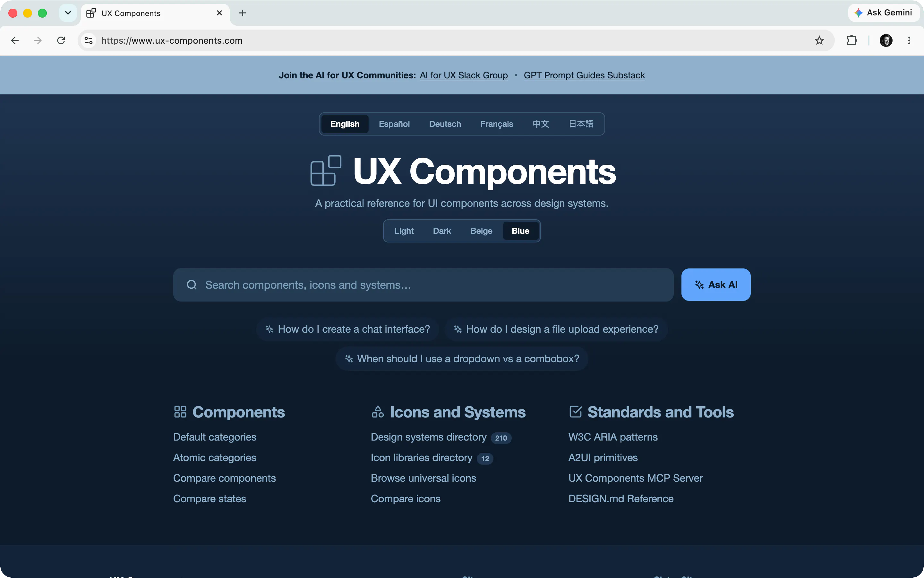
Task: Select the Blue theme
Action: 520,231
